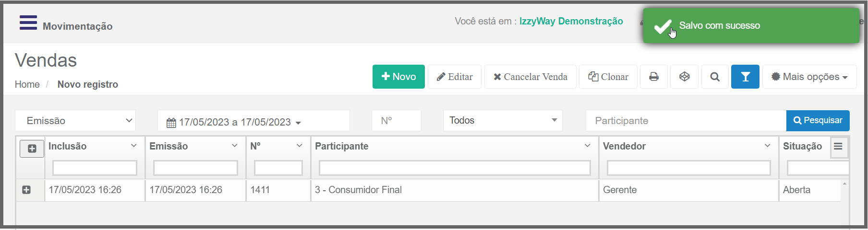Viewport: 868px width, 230px height.
Task: Click the Pesquisar button
Action: click(818, 120)
